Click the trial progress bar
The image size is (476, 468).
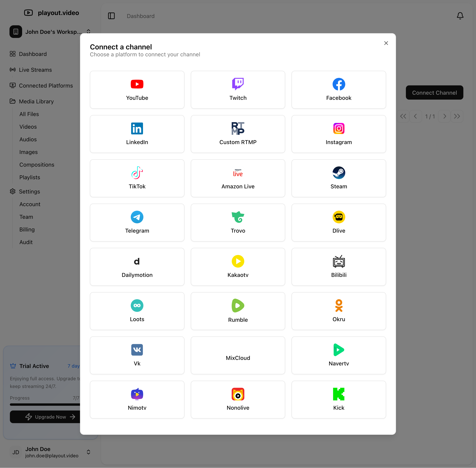(45, 405)
